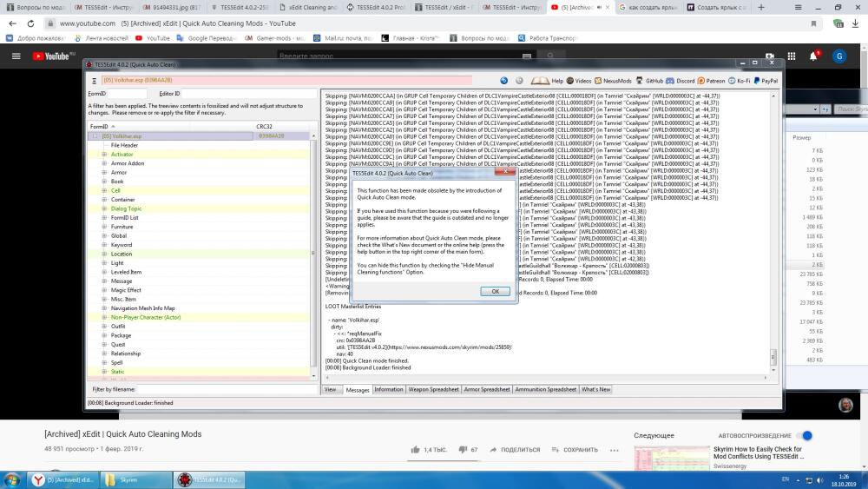Image resolution: width=868 pixels, height=489 pixels.
Task: Toggle the autoplay switch
Action: click(806, 435)
